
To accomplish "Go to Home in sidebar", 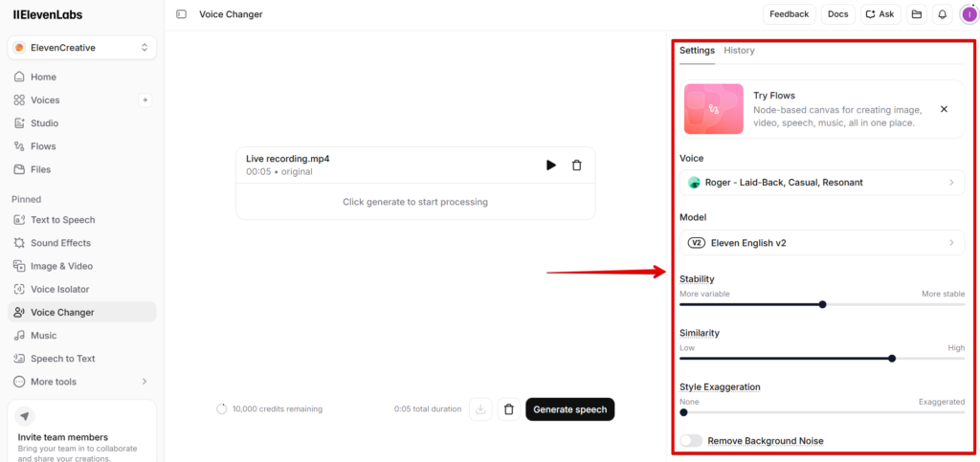I will (x=82, y=77).
